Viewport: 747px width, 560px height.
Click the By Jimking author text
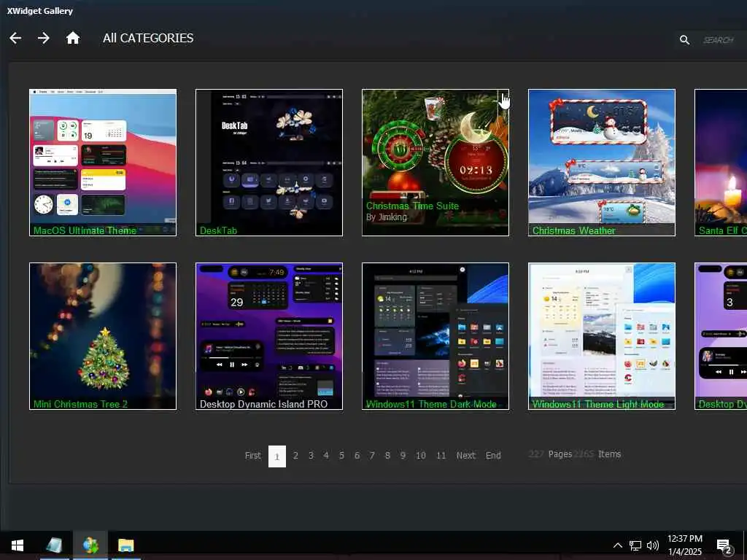pos(387,217)
